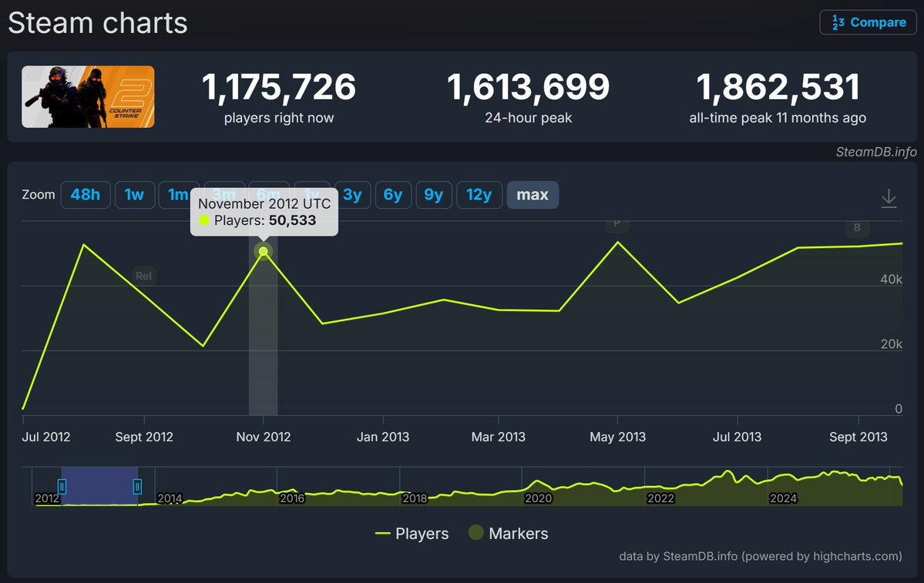Image resolution: width=924 pixels, height=583 pixels.
Task: Click the left navigator range handle
Action: (x=62, y=487)
